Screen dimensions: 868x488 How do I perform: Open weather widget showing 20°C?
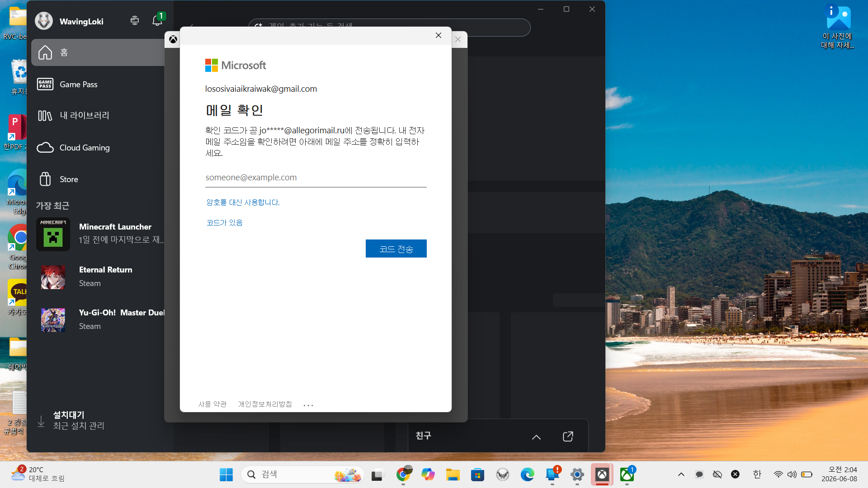pos(38,474)
